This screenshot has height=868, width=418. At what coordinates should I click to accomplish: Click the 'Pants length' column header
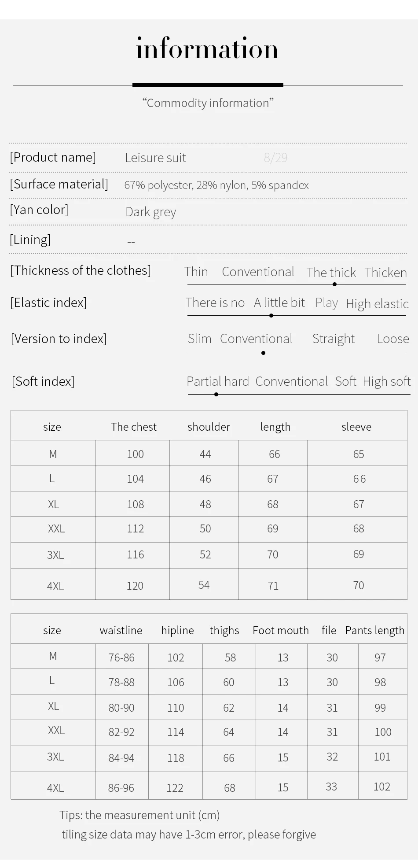tap(374, 631)
